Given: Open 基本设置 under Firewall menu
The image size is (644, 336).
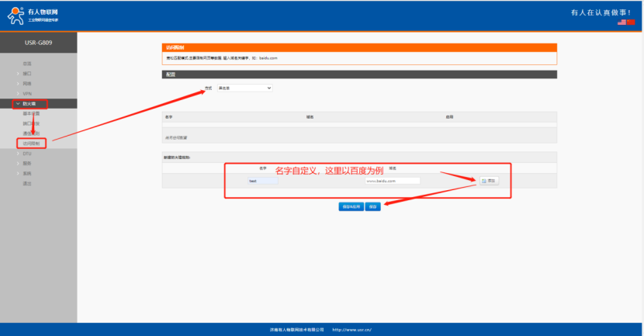Looking at the screenshot, I should point(31,113).
